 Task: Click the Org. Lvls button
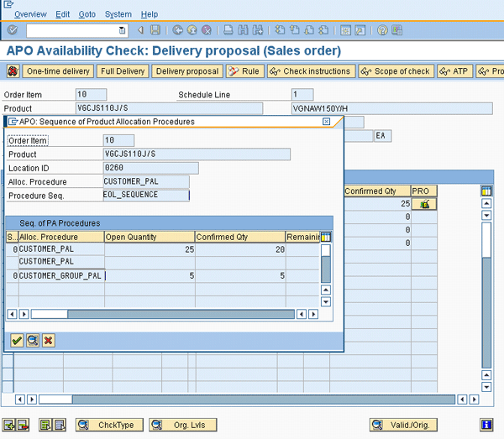tap(182, 425)
